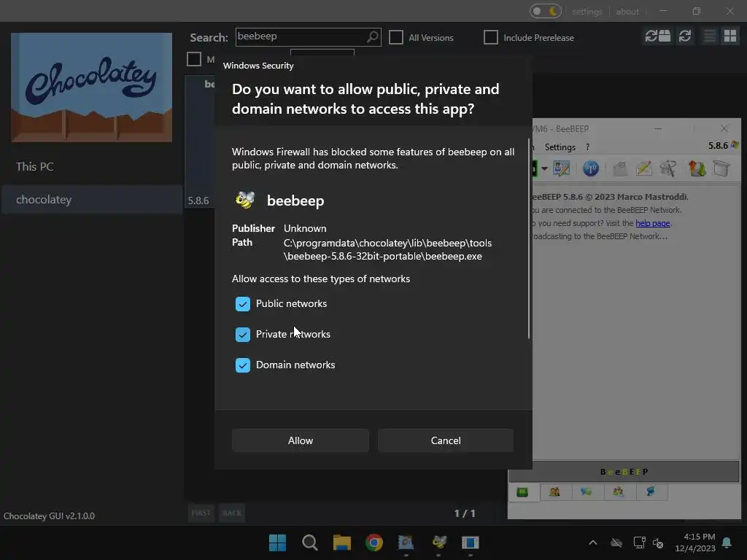Screen dimensions: 747x560
Task: Click the bee icon beside beebeep in dialog
Action: pos(245,200)
